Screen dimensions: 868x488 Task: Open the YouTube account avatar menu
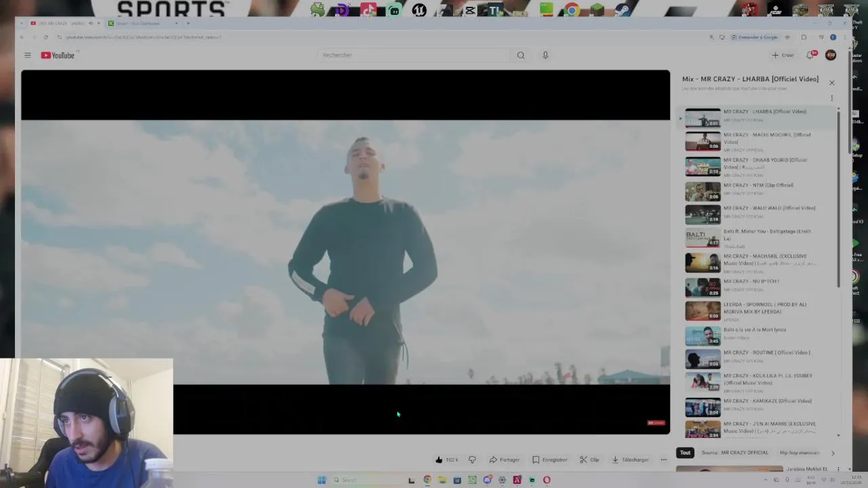pyautogui.click(x=831, y=55)
